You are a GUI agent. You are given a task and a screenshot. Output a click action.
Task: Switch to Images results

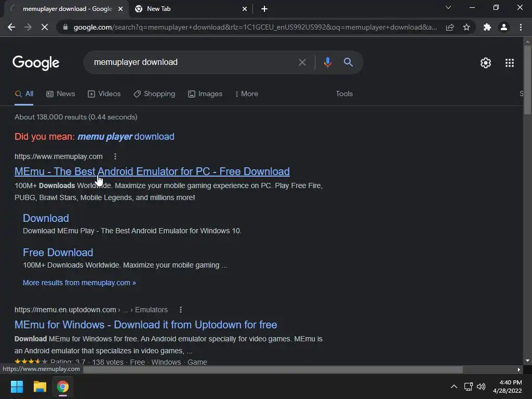click(205, 94)
